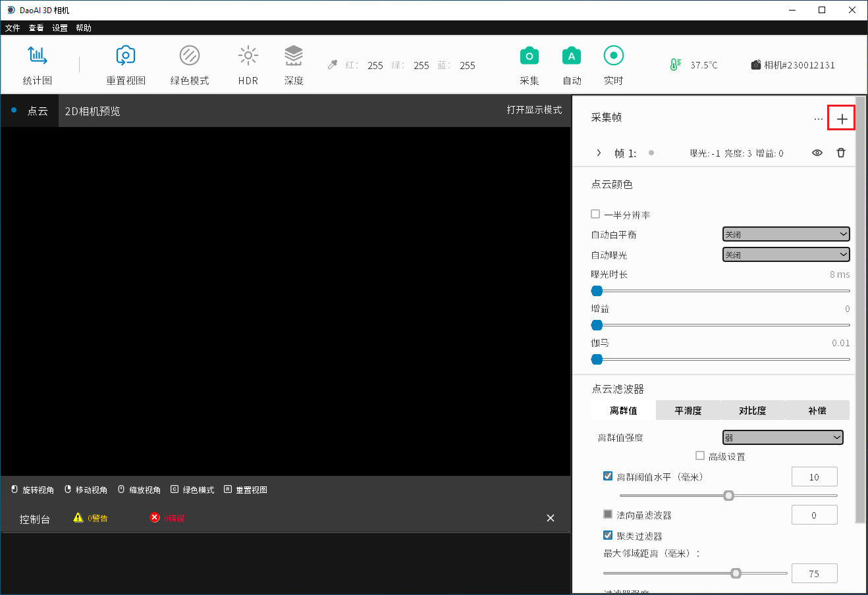Select the 对比度 filter tab
Image resolution: width=868 pixels, height=595 pixels.
pyautogui.click(x=753, y=410)
